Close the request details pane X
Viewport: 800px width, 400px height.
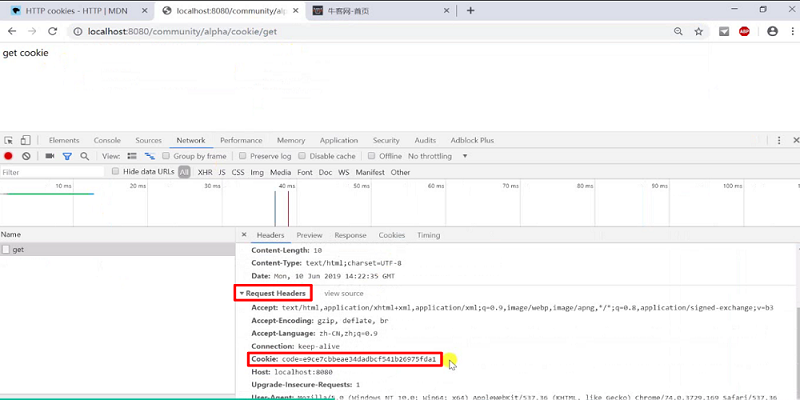pyautogui.click(x=244, y=235)
